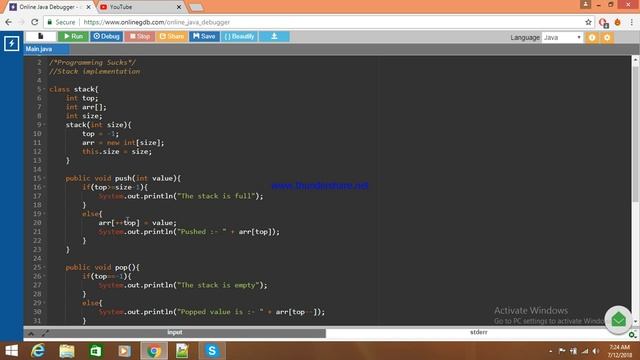Open File Explorer from the taskbar

(67, 351)
